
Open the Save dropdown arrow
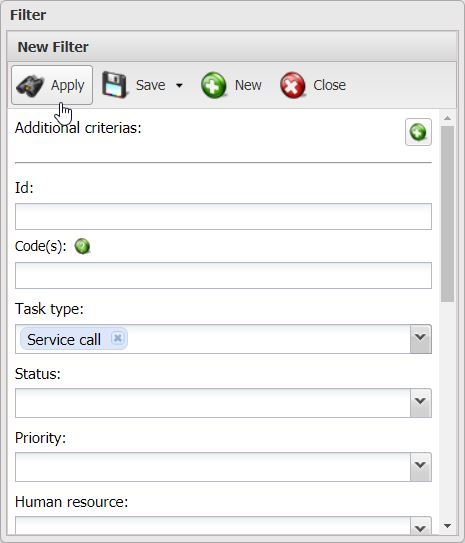click(x=179, y=85)
